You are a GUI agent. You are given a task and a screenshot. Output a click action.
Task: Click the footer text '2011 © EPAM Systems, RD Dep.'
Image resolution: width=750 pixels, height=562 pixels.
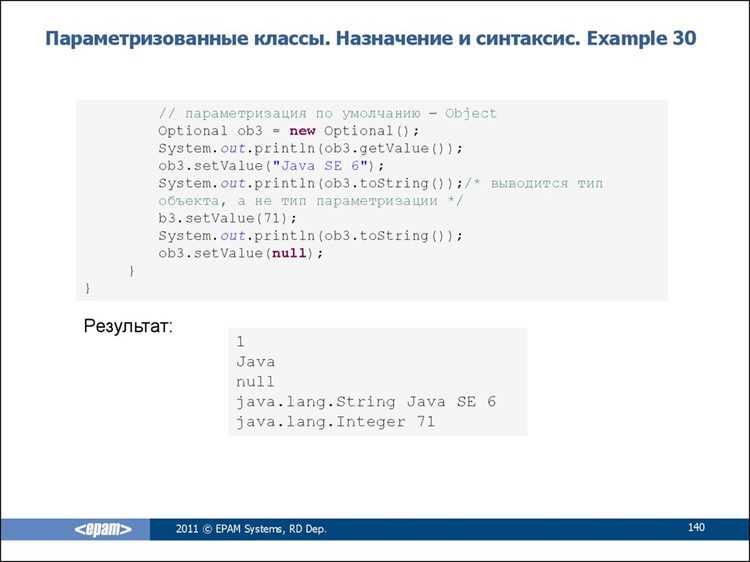click(x=251, y=529)
